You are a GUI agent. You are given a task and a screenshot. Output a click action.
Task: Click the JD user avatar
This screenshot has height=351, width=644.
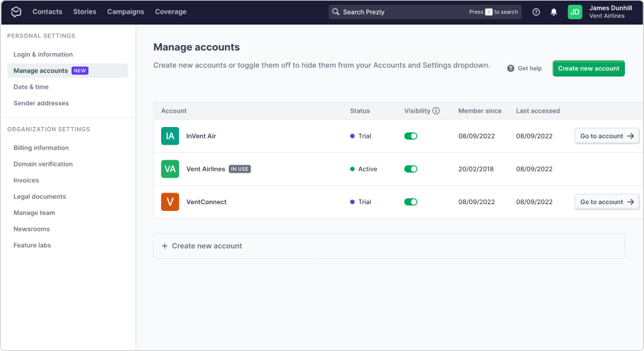574,12
